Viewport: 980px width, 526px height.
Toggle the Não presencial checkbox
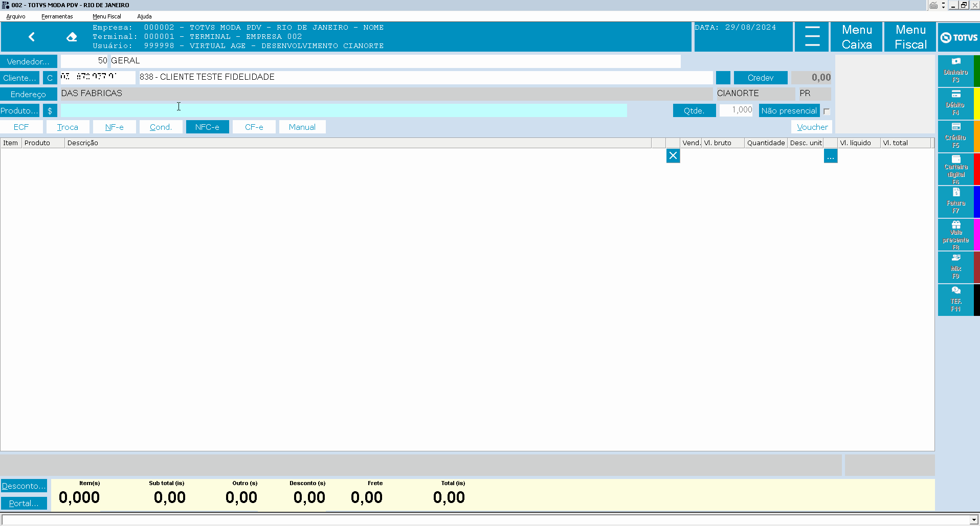(x=827, y=111)
